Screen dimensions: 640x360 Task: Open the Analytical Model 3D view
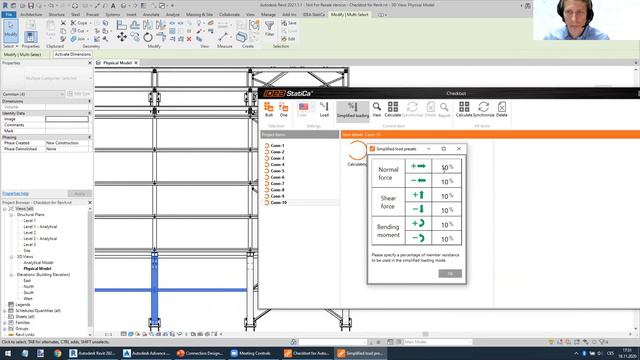[38, 262]
